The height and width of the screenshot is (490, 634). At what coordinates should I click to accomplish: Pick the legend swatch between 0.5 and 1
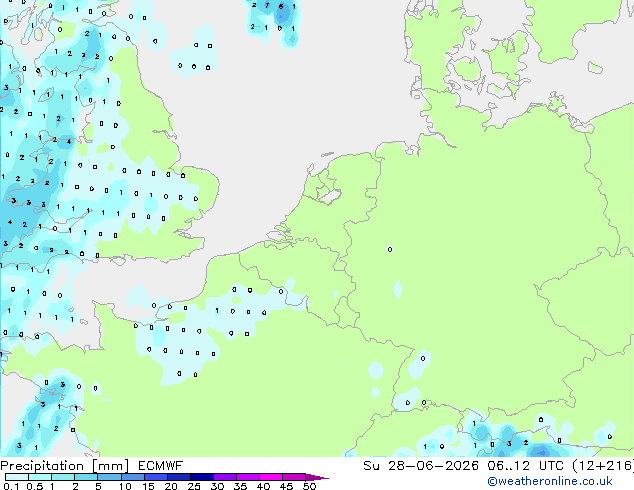(x=40, y=477)
